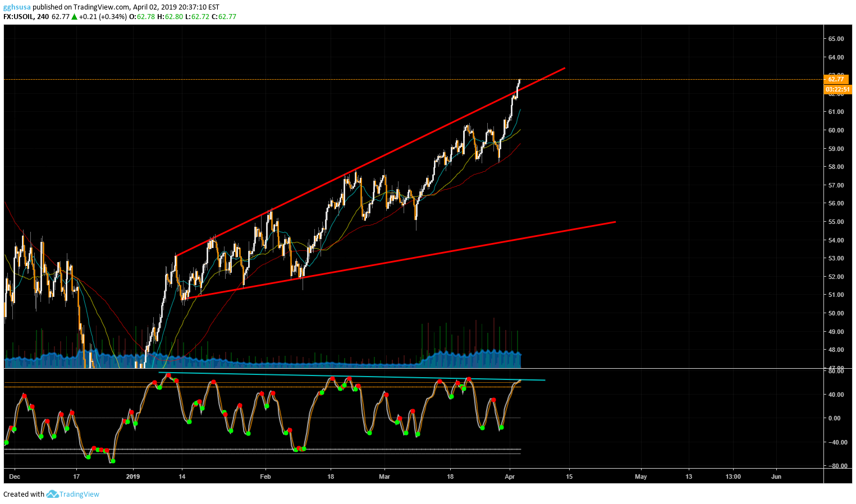
Task: Click the orange 62.77 current price label
Action: click(x=836, y=79)
